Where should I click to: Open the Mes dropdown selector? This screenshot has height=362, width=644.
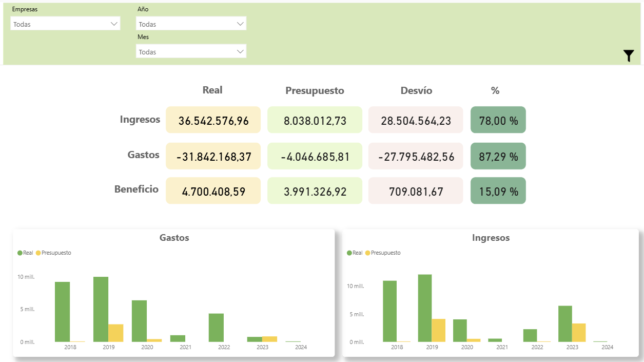[x=191, y=52]
